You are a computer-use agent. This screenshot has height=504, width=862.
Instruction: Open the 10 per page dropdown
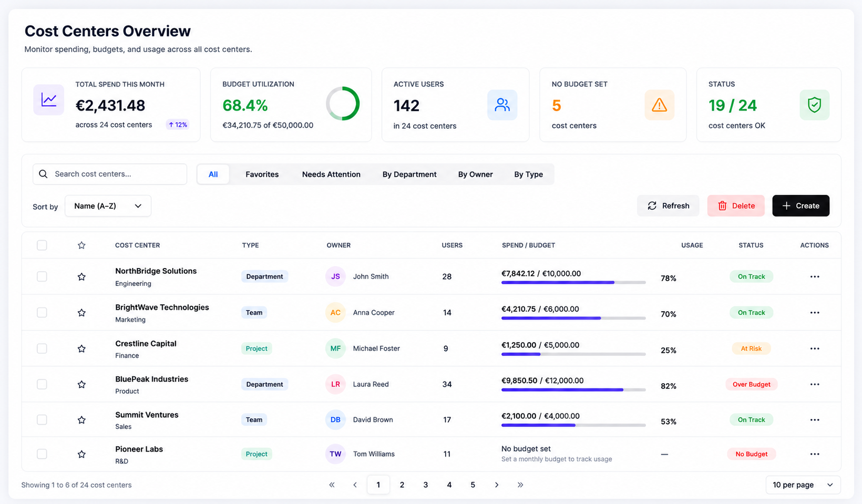pos(803,485)
